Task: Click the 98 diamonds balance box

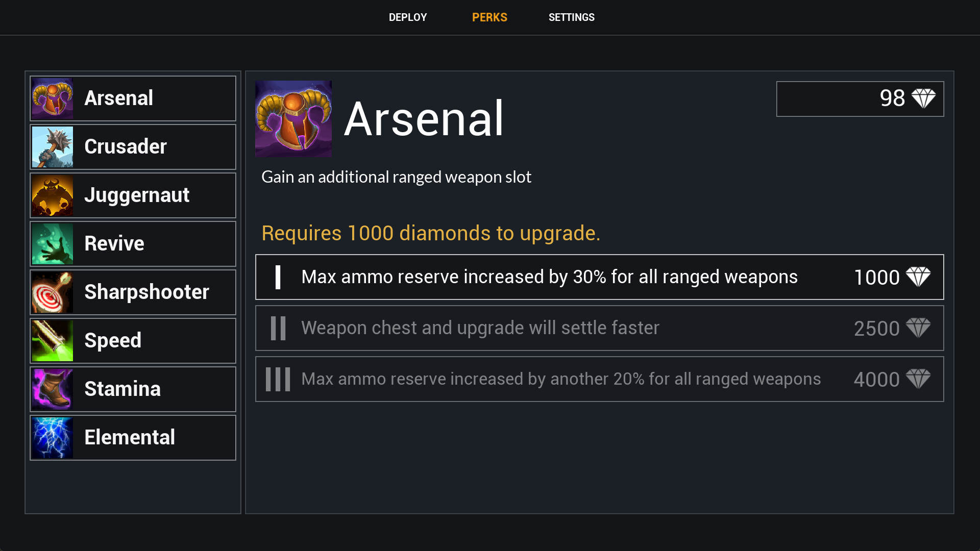Action: pyautogui.click(x=860, y=99)
